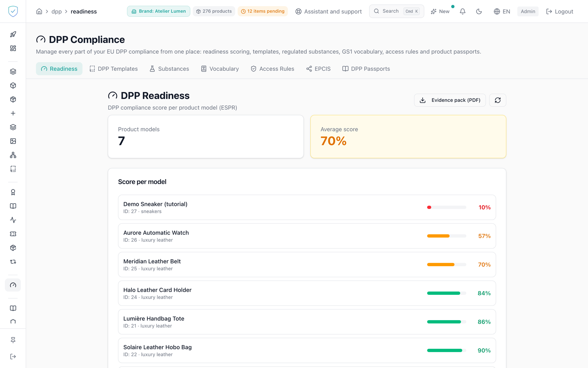Viewport: 588px width, 368px height.
Task: Click the readiness breadcrumb item
Action: tap(84, 11)
